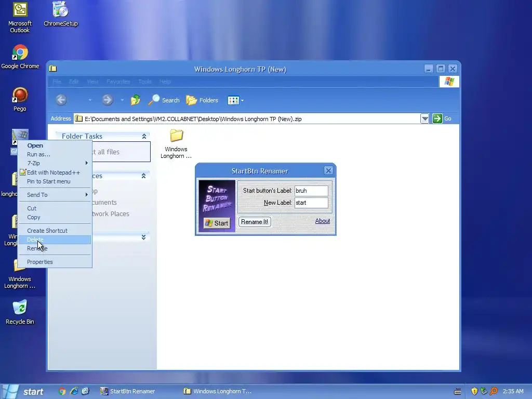
Task: Click the yellow security shield tray icon
Action: click(474, 391)
